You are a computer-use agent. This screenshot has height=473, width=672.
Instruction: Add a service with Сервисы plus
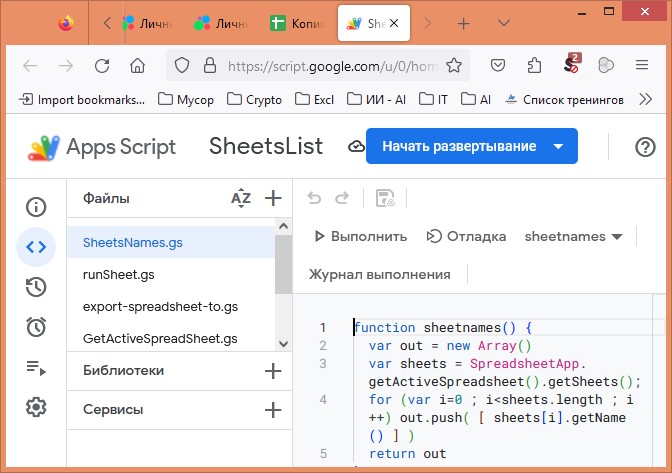click(x=273, y=410)
